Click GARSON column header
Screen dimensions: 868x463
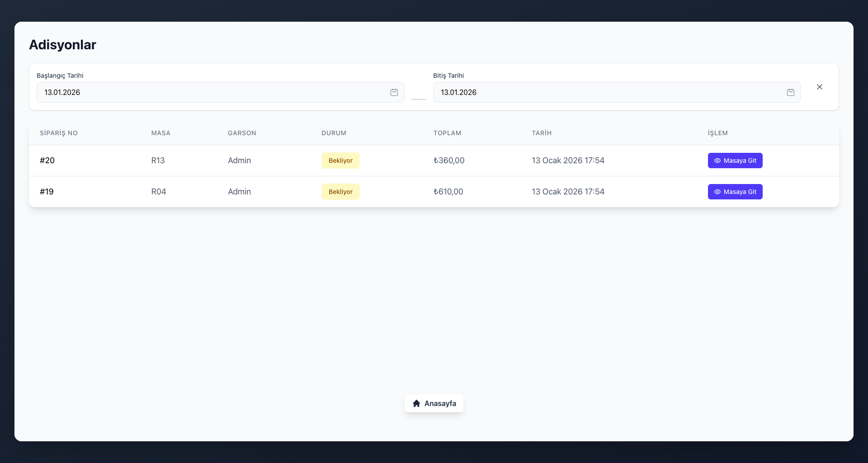(242, 133)
